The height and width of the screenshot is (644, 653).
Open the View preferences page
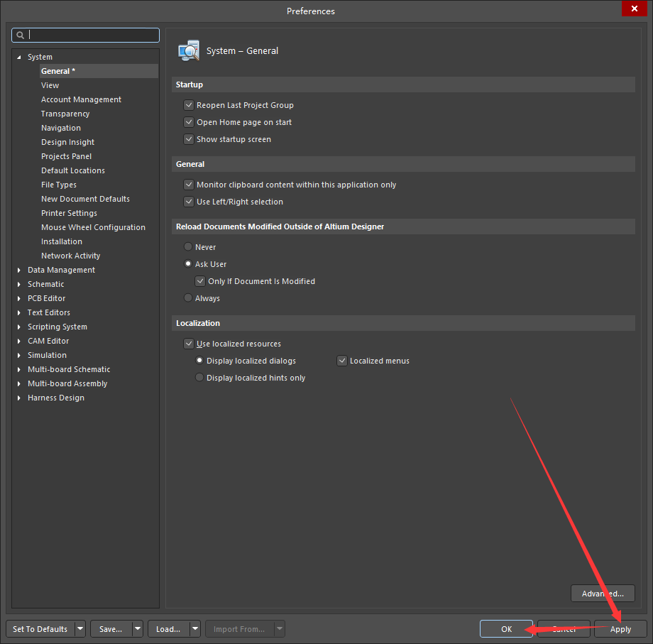coord(50,85)
